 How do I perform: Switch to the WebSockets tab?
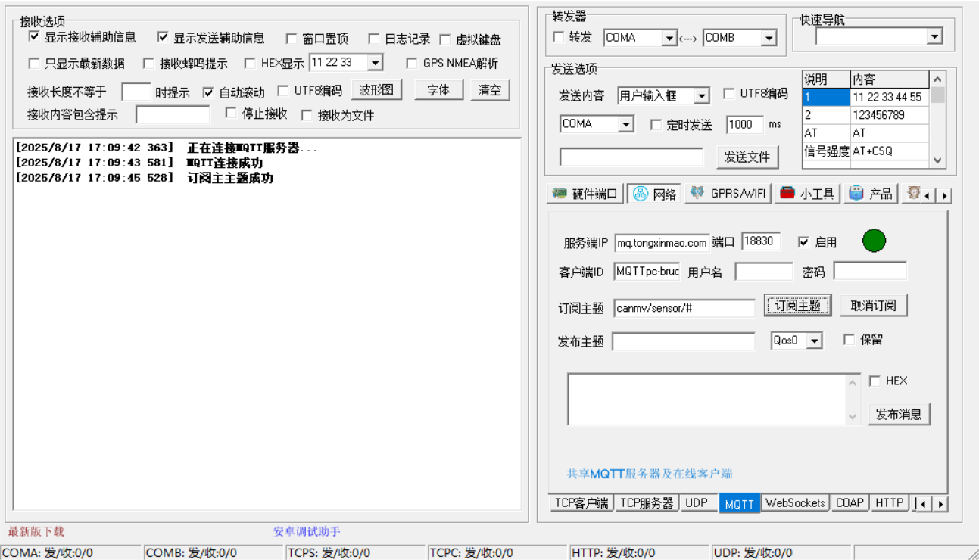point(795,503)
